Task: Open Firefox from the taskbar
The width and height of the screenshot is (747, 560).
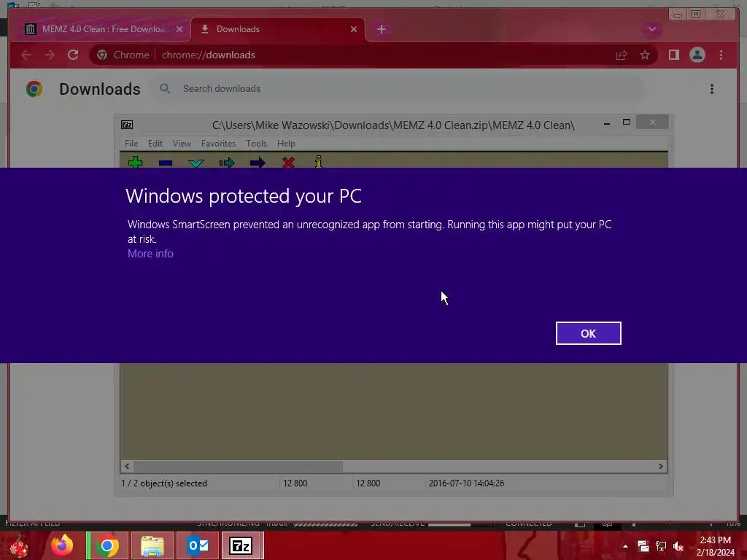Action: point(63,545)
